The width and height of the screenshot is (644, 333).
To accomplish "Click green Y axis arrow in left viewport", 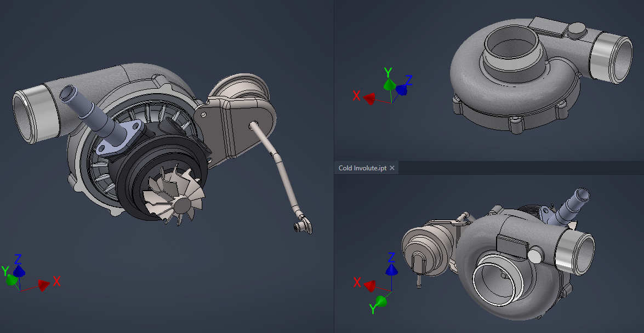I will pyautogui.click(x=12, y=280).
